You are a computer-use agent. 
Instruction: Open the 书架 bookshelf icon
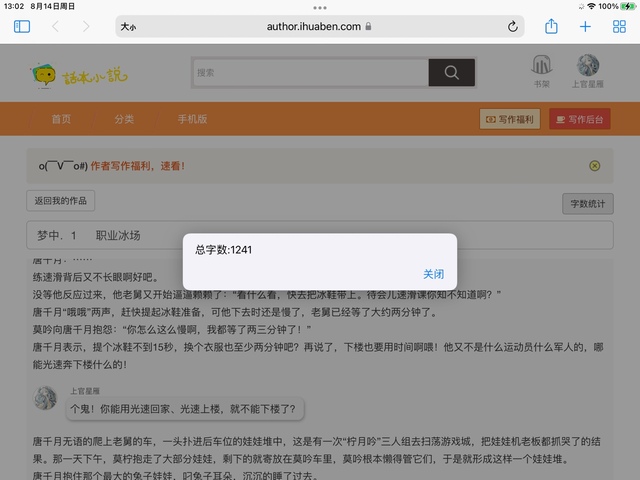click(541, 68)
